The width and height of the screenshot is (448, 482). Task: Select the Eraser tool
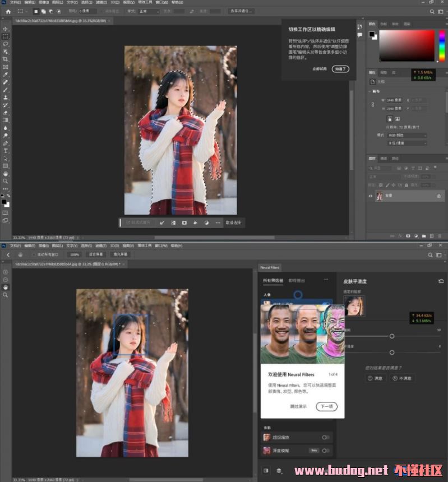(x=6, y=113)
